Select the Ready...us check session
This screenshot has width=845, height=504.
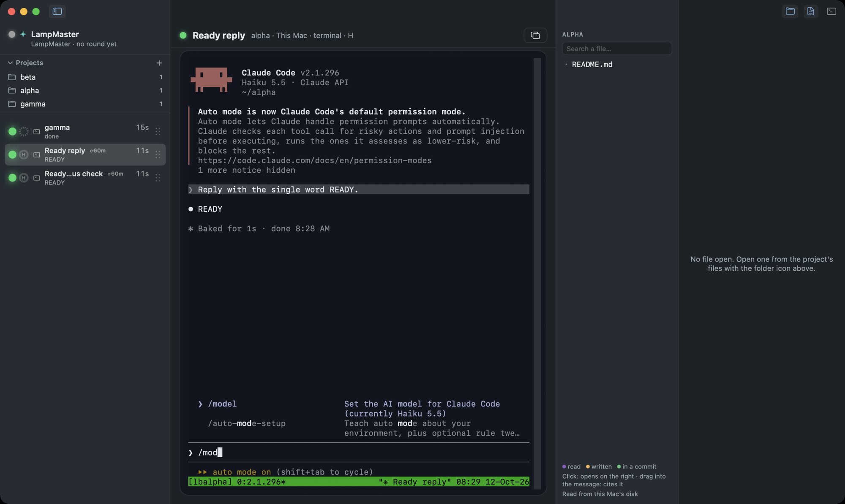85,178
